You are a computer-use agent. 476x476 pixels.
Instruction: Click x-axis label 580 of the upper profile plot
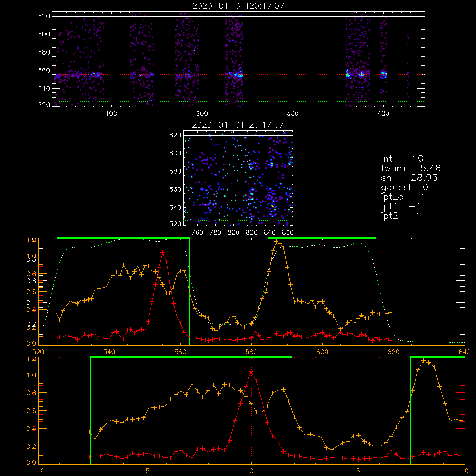point(251,352)
